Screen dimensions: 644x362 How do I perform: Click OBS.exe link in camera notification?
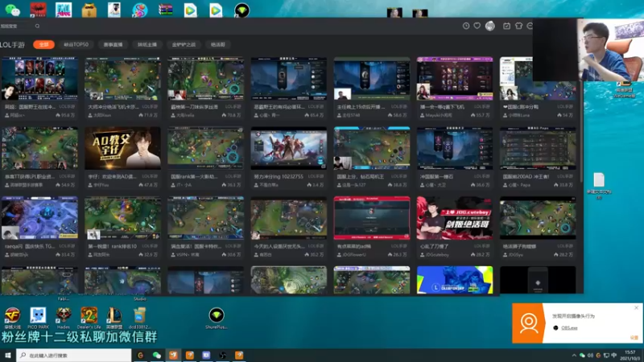tap(569, 328)
